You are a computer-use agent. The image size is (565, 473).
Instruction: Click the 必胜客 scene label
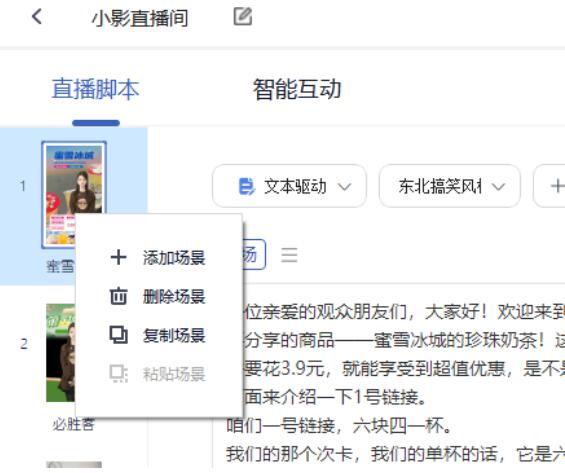point(74,424)
